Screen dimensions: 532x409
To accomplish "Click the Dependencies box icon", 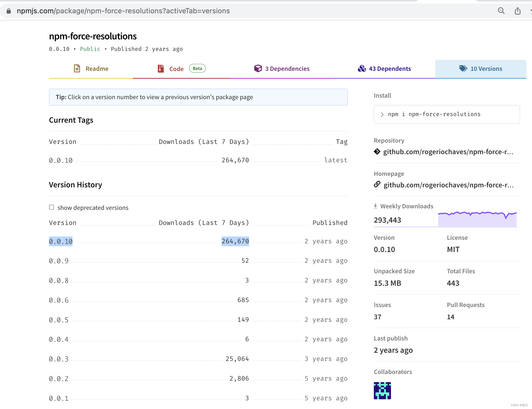I will 258,68.
